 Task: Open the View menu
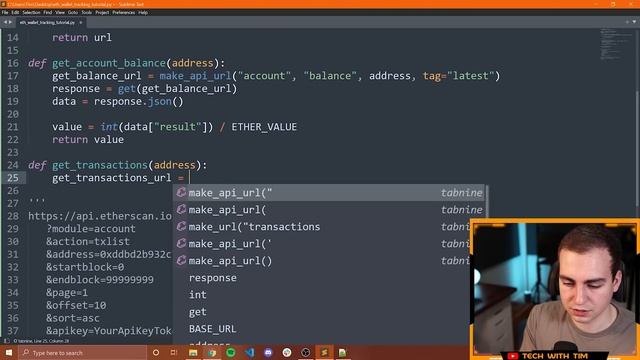click(x=60, y=13)
